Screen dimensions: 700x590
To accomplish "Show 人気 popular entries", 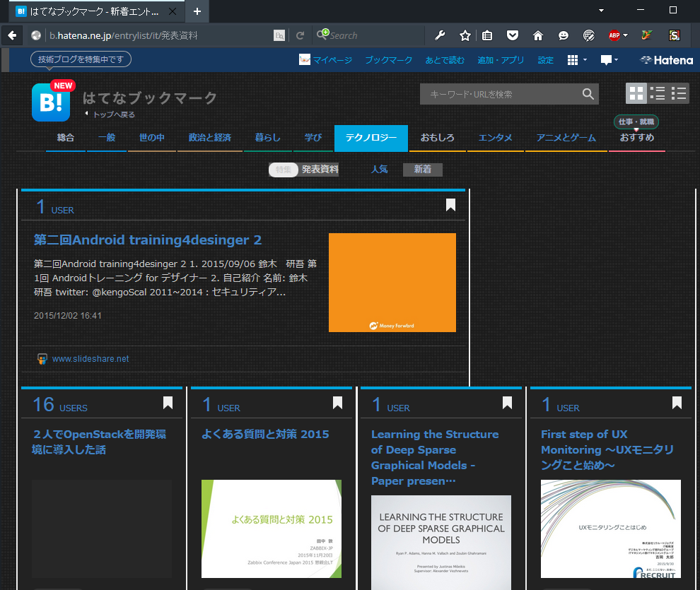I will pos(380,170).
